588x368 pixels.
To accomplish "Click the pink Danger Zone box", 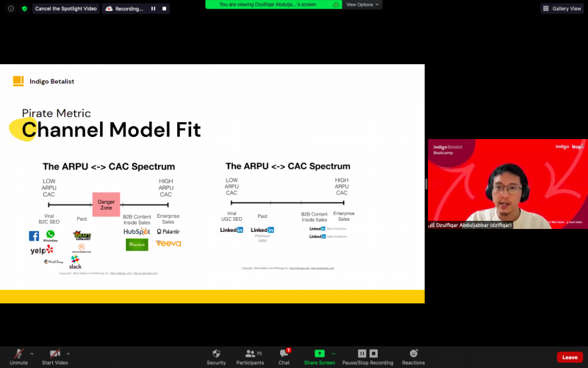I will (x=106, y=205).
